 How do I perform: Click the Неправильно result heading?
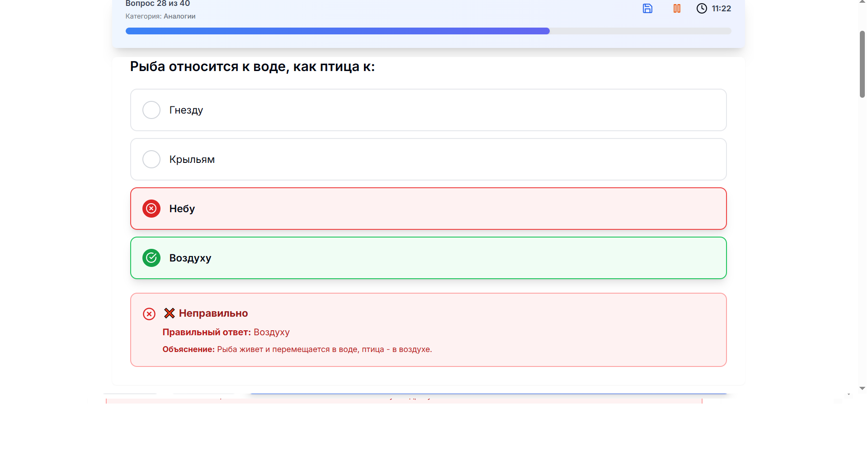(213, 313)
